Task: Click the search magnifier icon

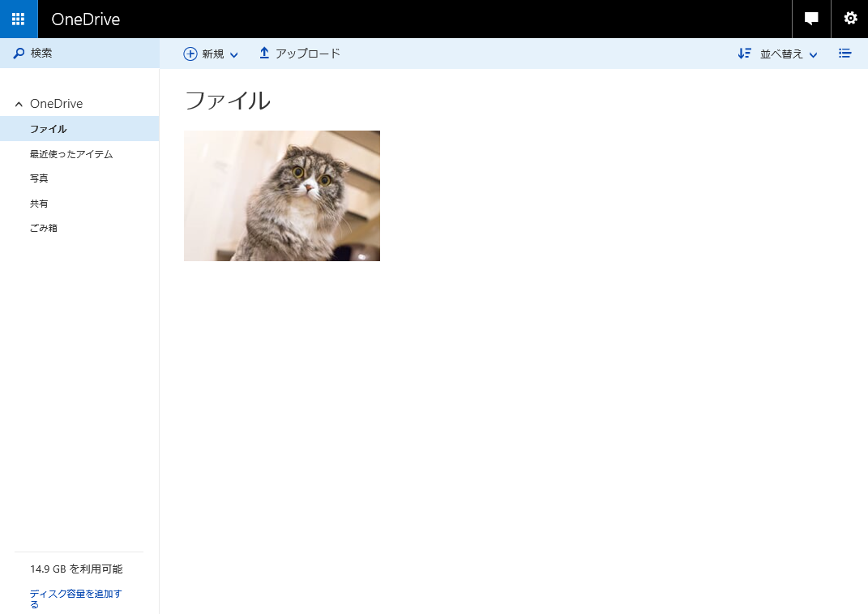Action: pyautogui.click(x=19, y=54)
